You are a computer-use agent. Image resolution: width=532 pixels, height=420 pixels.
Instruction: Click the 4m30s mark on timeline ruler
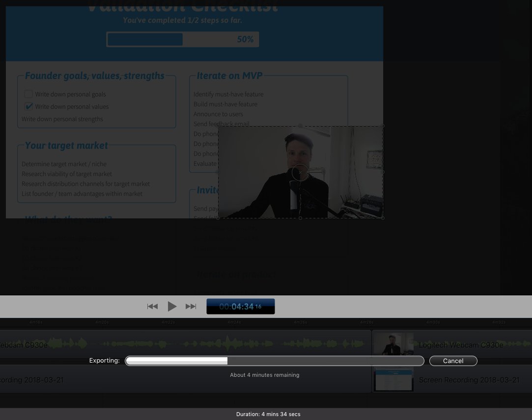point(433,322)
